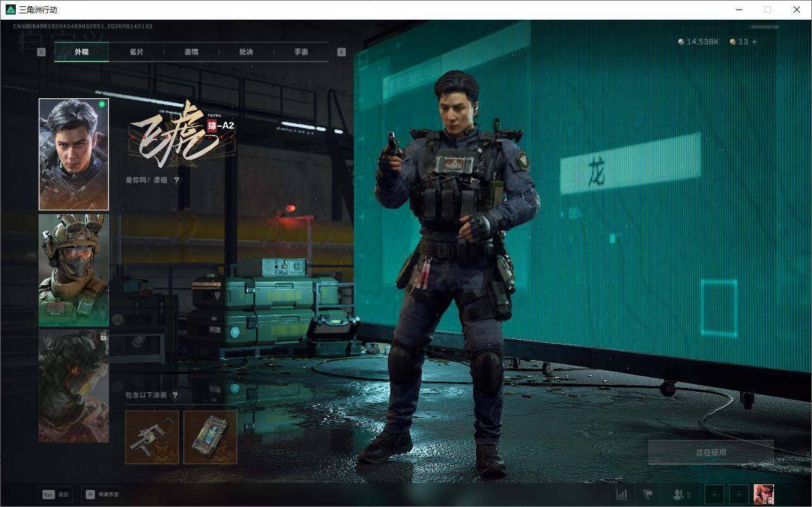
Task: Click the second empty squad slot plus
Action: [x=739, y=494]
